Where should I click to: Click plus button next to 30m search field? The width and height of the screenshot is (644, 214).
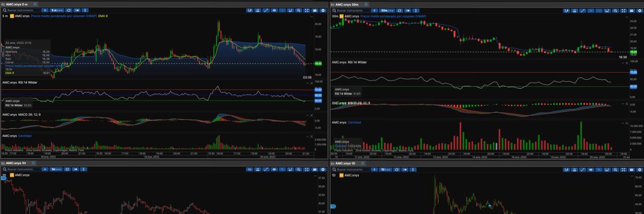(375, 10)
